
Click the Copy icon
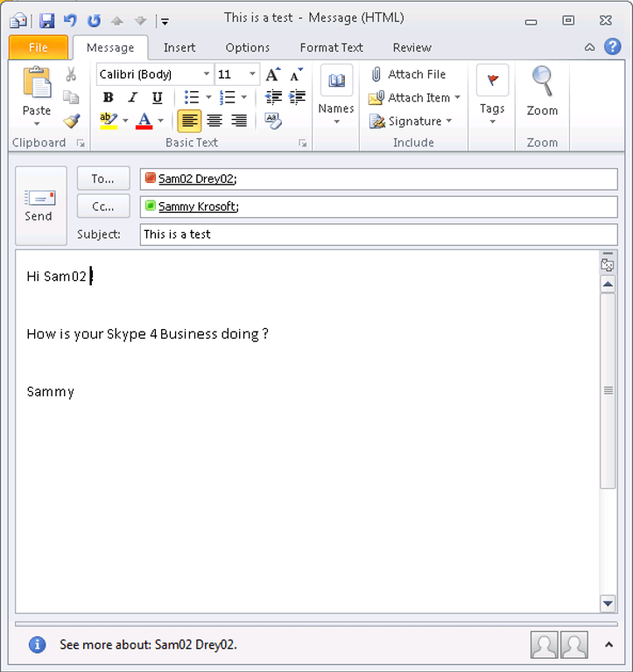pos(71,97)
